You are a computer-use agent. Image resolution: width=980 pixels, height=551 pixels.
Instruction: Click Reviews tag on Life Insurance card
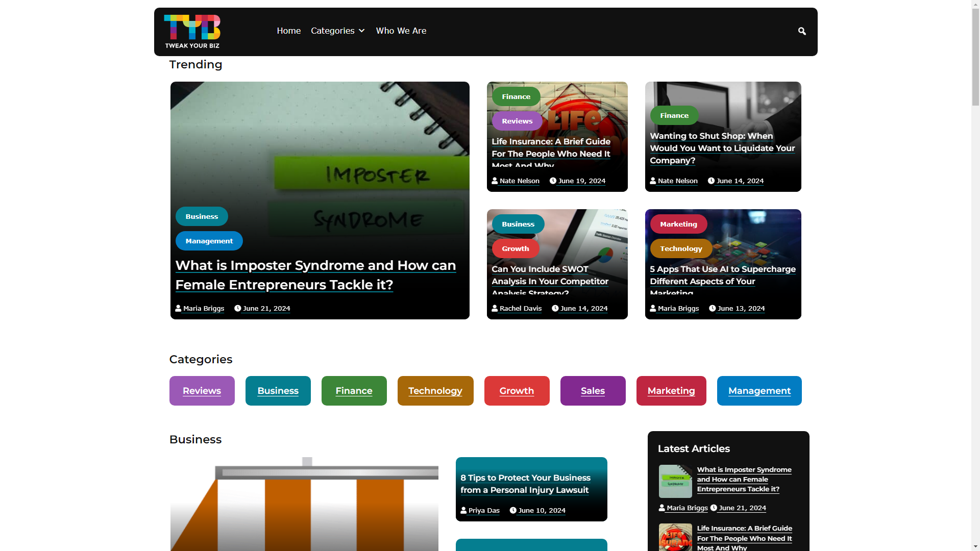[x=517, y=121]
